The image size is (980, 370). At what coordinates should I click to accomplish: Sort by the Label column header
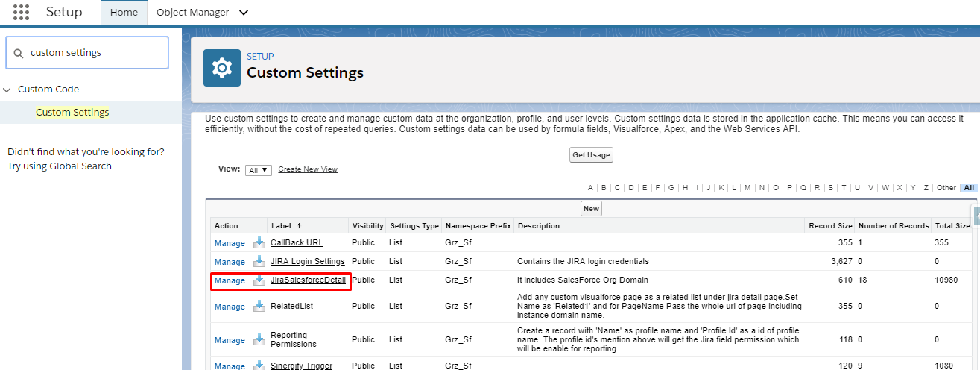coord(286,225)
